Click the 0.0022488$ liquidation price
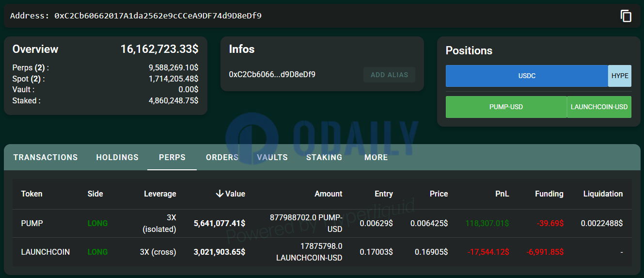 tap(602, 223)
